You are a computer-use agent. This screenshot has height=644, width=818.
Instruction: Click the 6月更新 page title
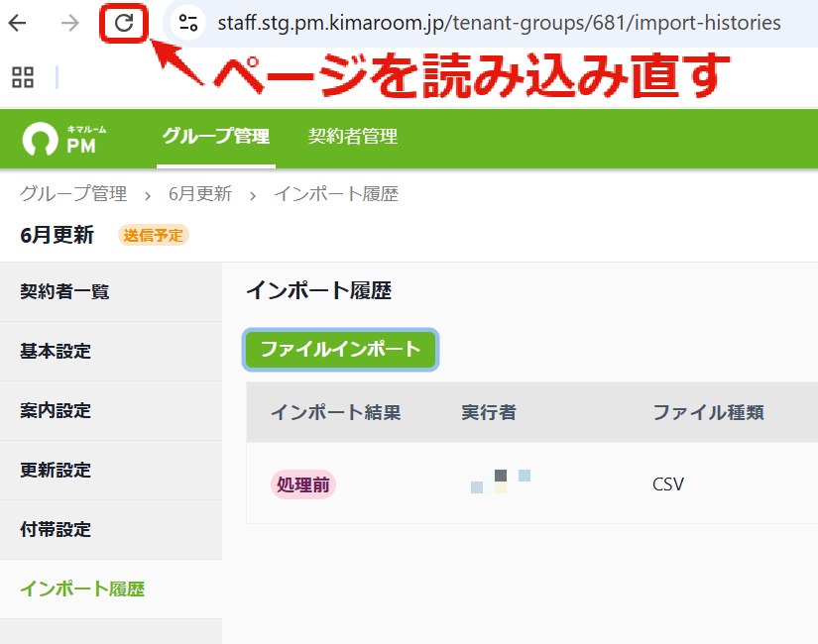(x=57, y=235)
